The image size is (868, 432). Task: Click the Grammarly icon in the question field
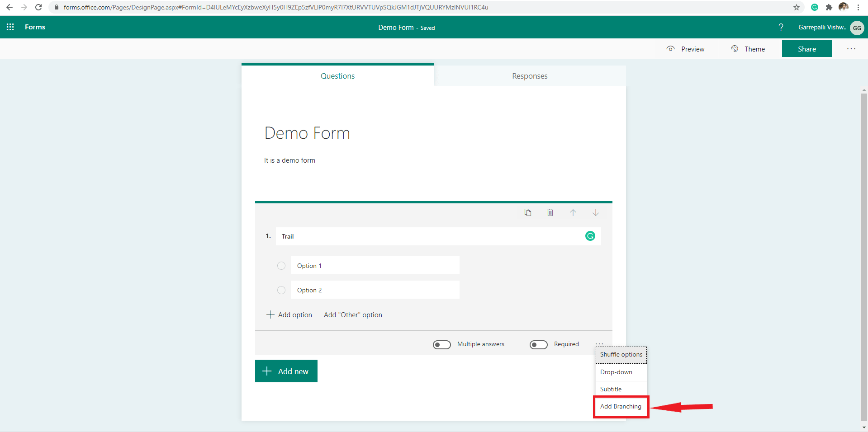590,236
